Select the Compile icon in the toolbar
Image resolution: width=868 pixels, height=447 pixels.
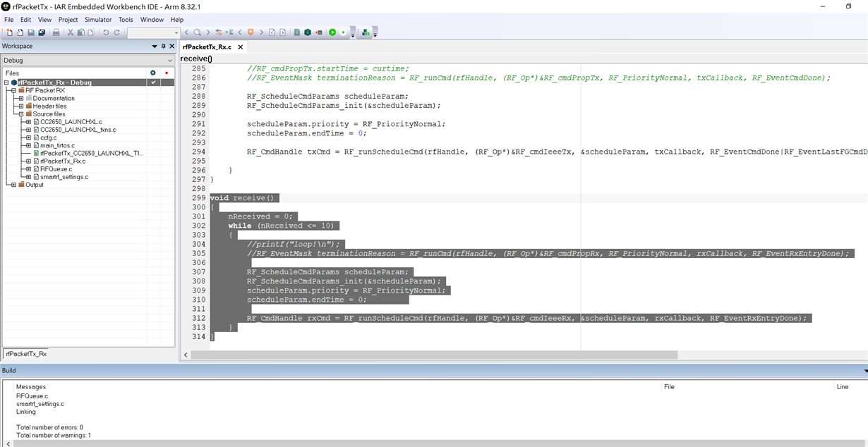(296, 32)
